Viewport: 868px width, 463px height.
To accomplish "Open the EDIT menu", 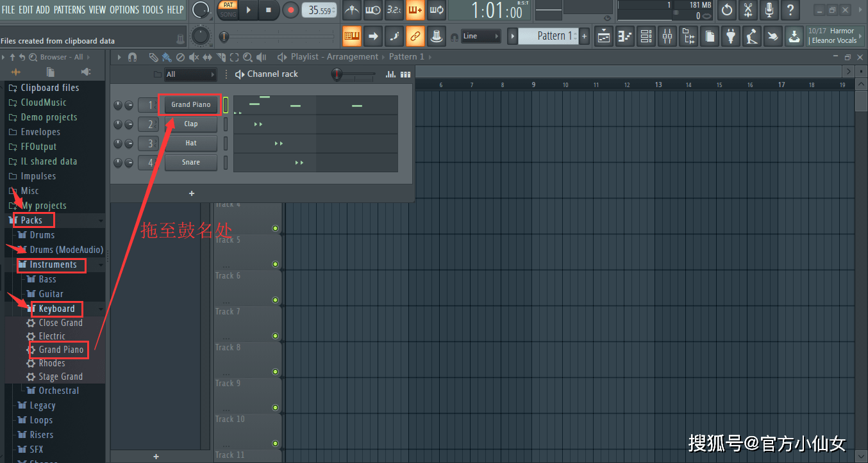I will [26, 10].
